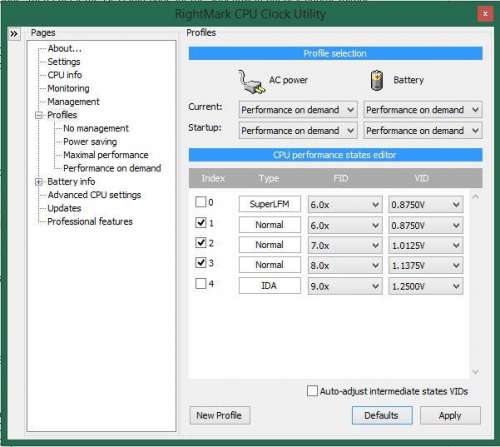Click the Apply button

[450, 415]
